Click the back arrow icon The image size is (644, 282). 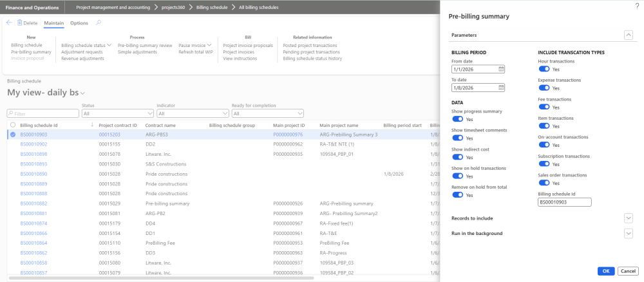click(x=9, y=23)
